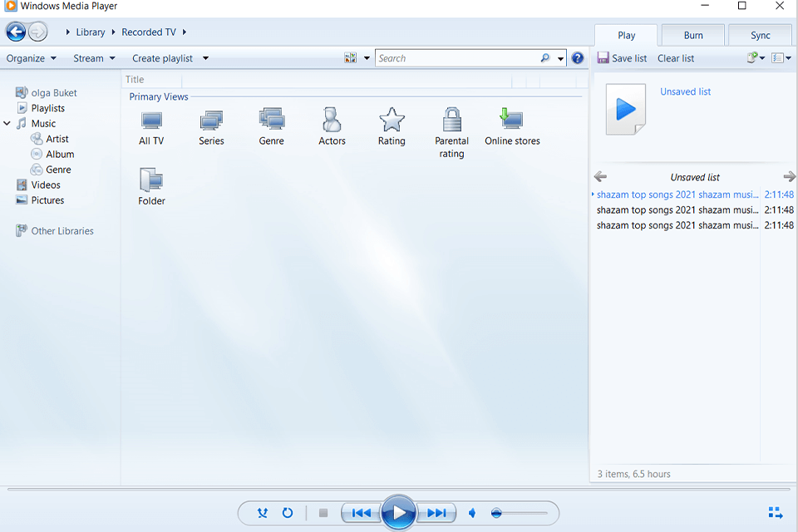Open the Organize dropdown menu
Viewport: 798px width, 532px height.
tap(31, 58)
